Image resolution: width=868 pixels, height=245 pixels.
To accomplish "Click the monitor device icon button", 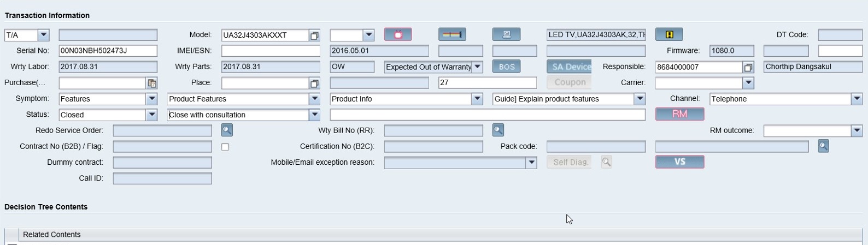I will 506,34.
